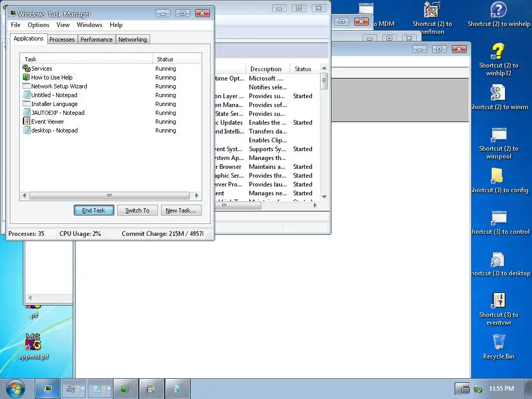Switch to the Networking tab
Screen dimensions: 532x399
(132, 39)
